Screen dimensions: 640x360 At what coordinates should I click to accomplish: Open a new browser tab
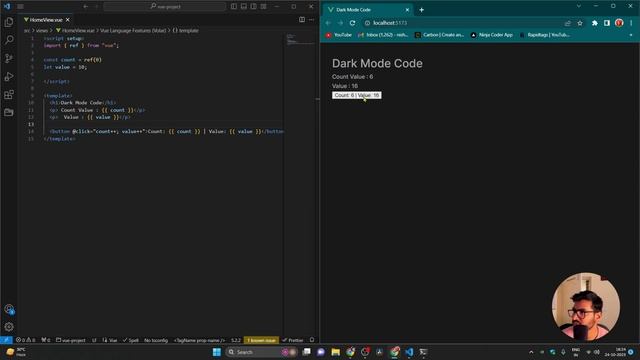click(422, 10)
